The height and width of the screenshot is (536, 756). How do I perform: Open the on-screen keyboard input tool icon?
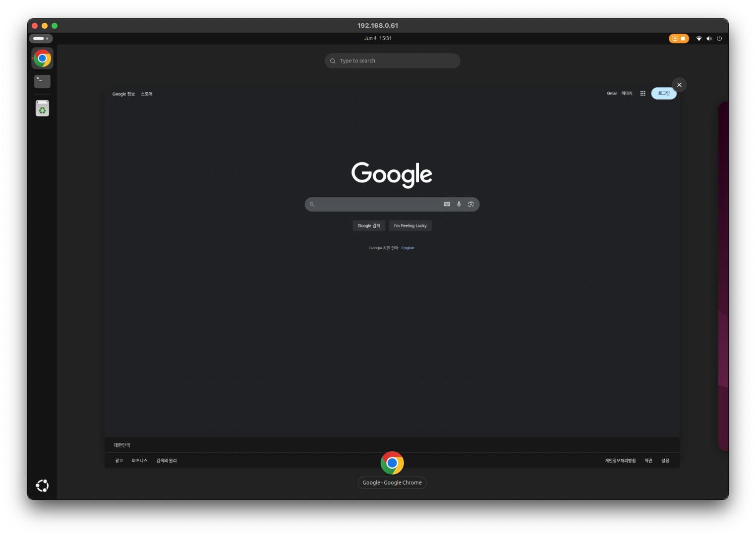[x=447, y=204]
